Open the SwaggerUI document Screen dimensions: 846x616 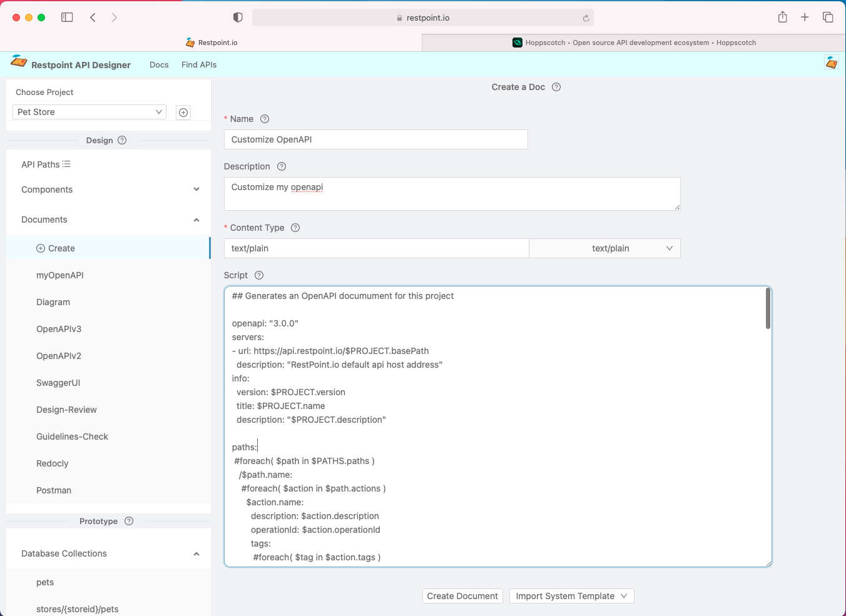point(58,383)
